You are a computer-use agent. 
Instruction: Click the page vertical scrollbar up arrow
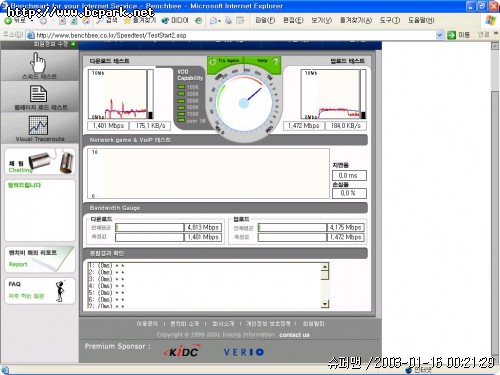click(495, 46)
